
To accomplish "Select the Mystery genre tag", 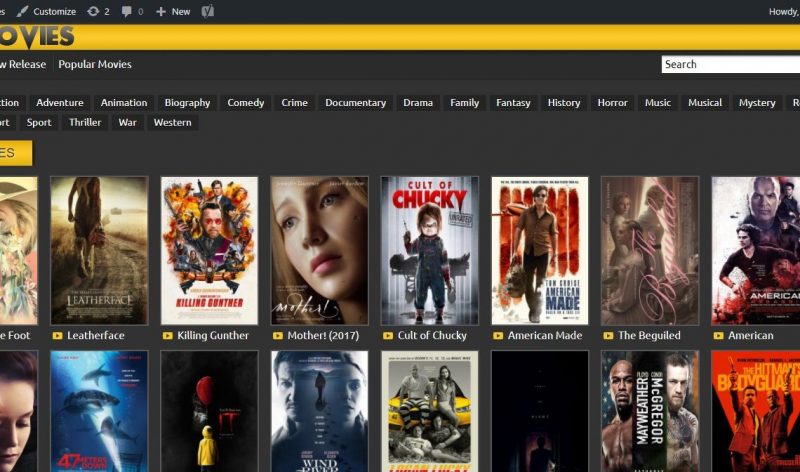I will click(x=757, y=103).
